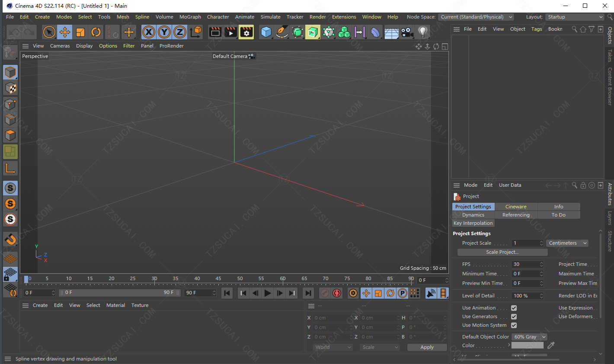Toggle the timeline Parameter P key button
Image resolution: width=614 pixels, height=364 pixels.
[x=403, y=293]
